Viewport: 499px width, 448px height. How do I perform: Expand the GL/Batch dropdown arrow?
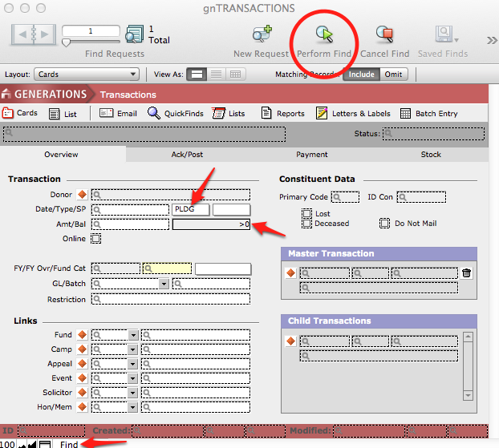[164, 284]
